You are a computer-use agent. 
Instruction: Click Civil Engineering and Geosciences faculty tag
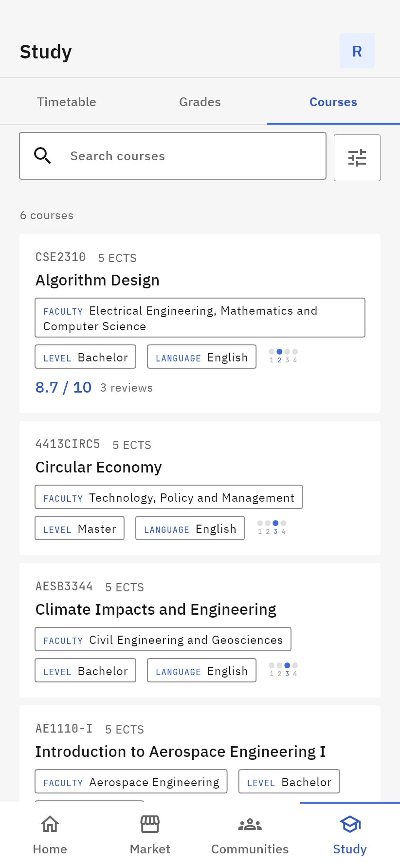[163, 639]
